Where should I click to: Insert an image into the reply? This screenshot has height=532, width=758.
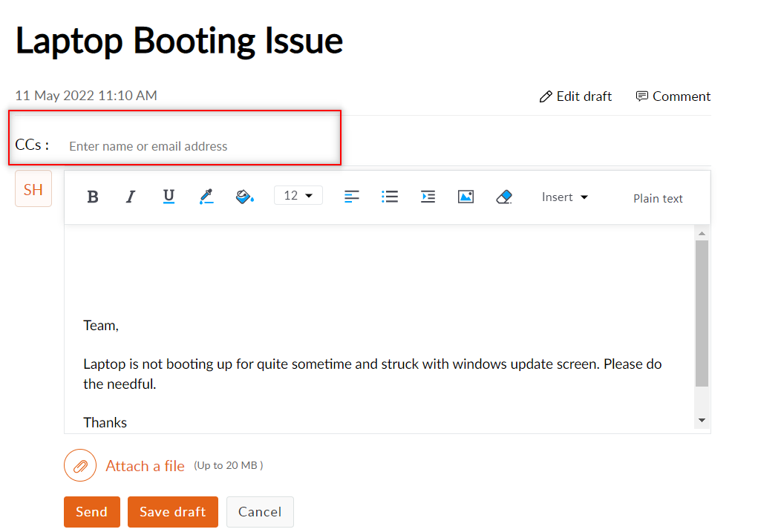465,197
